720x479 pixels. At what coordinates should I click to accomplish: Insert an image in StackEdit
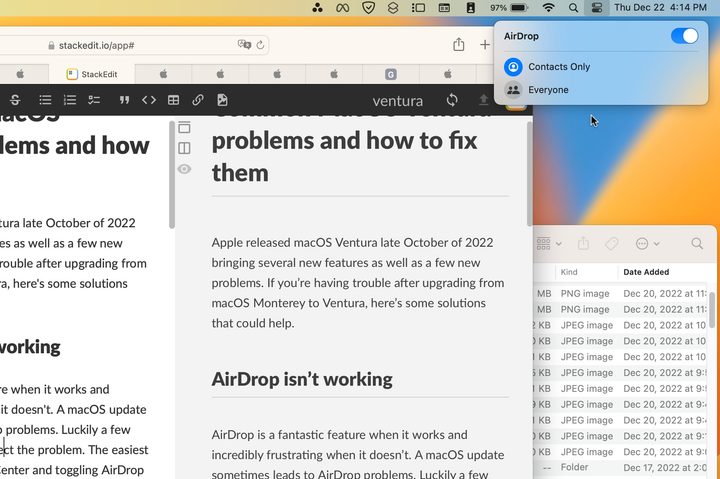(x=222, y=100)
